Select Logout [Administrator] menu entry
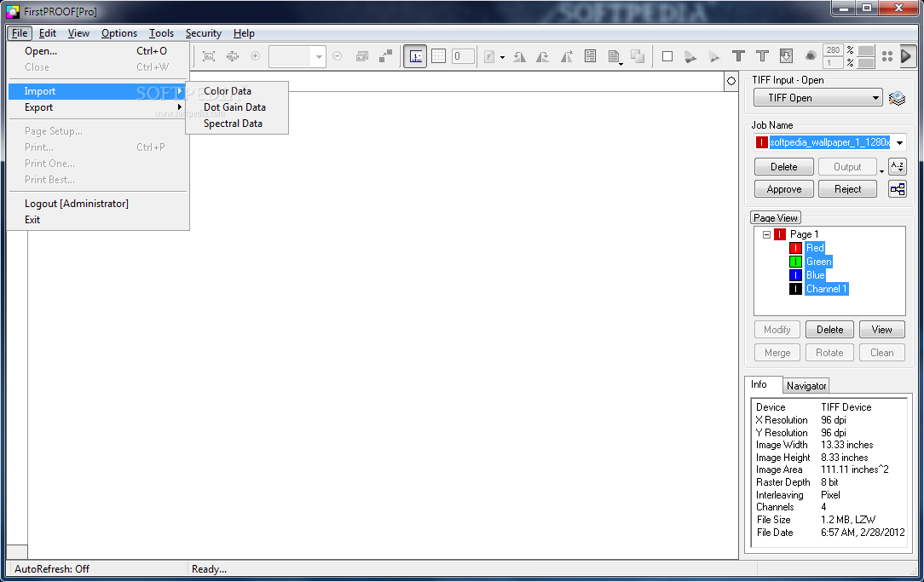The width and height of the screenshot is (924, 582). coord(98,204)
